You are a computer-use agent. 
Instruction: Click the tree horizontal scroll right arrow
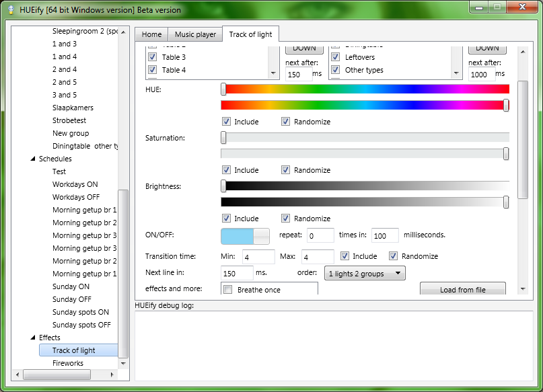(112, 375)
